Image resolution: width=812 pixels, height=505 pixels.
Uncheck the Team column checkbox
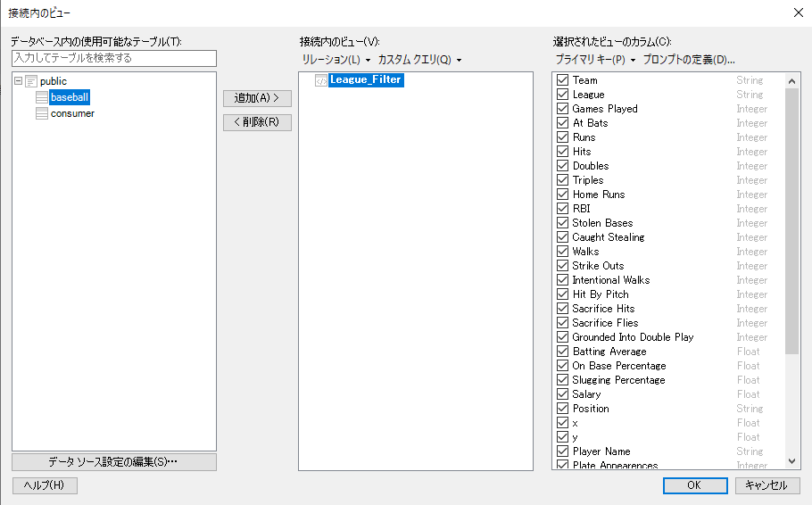point(562,80)
